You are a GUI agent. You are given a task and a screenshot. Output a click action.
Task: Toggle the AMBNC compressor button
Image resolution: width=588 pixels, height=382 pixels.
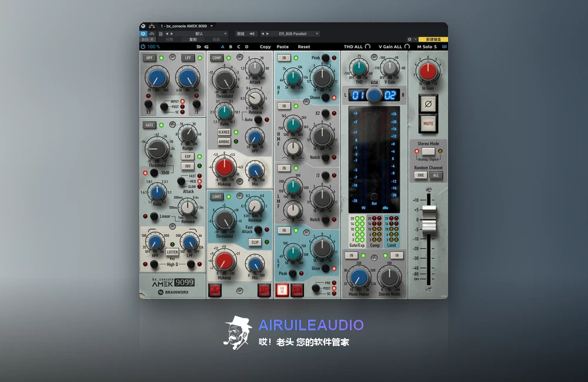(x=224, y=141)
